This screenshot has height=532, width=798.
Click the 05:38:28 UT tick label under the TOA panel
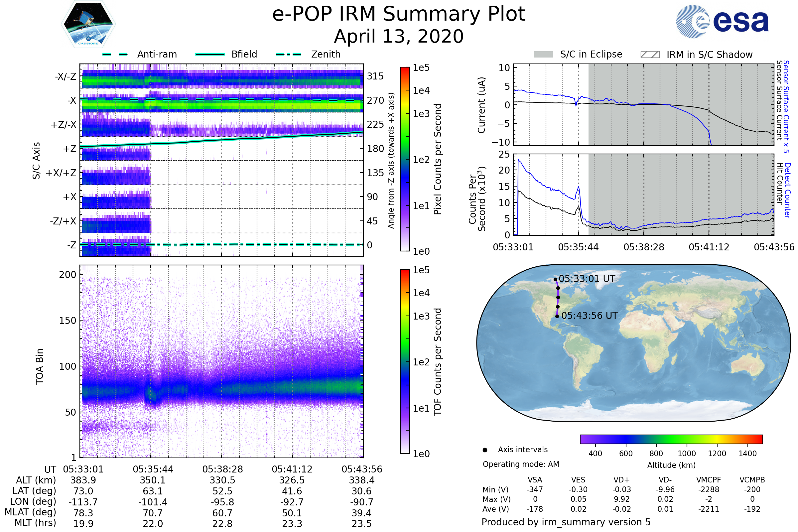(x=222, y=469)
